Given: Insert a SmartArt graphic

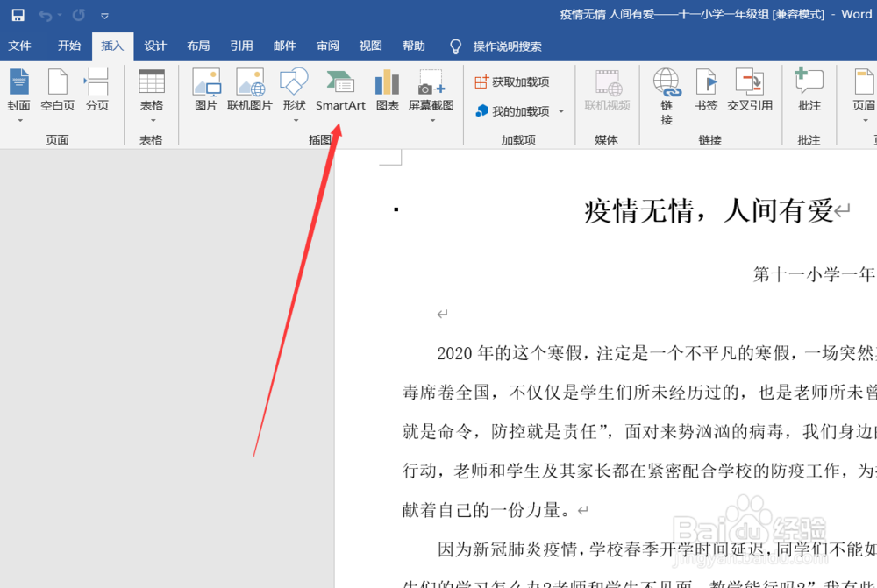Looking at the screenshot, I should tap(340, 90).
